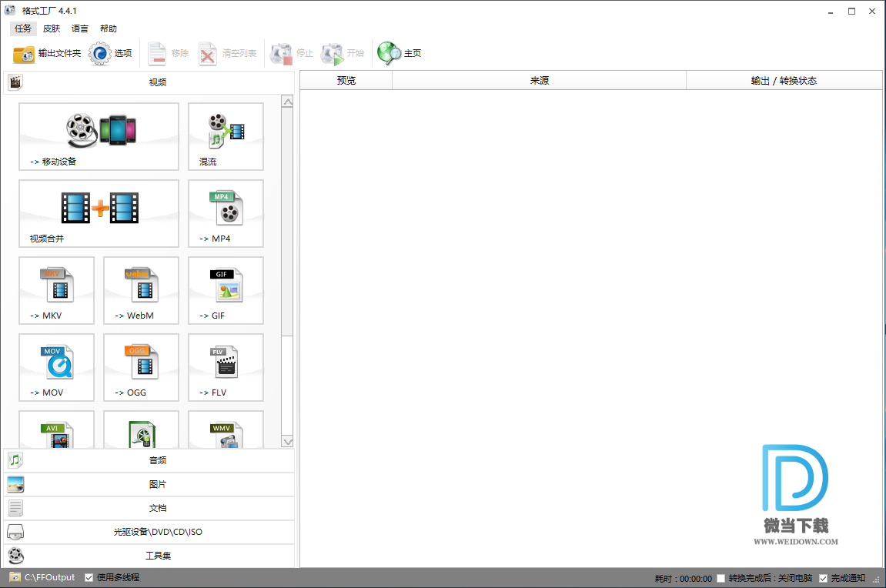
Task: Click the 来源 source column header
Action: tap(540, 80)
